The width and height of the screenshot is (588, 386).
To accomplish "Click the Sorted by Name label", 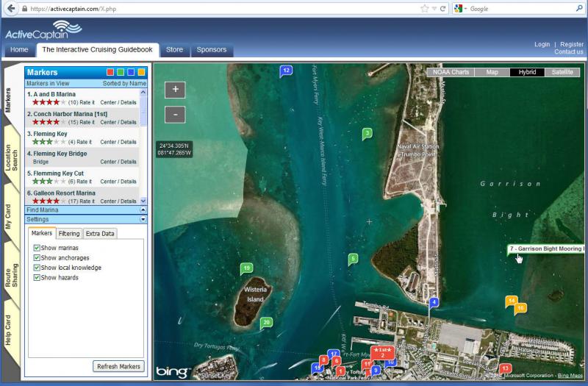I will 124,84.
